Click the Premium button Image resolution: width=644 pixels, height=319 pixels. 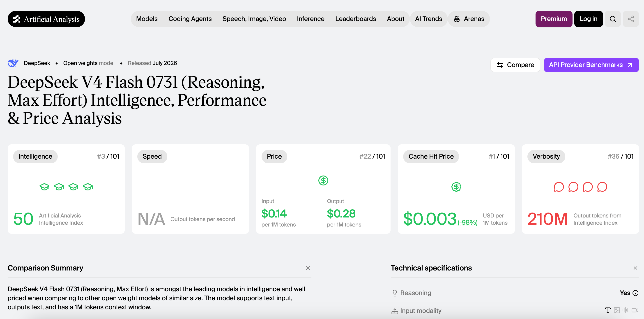554,19
